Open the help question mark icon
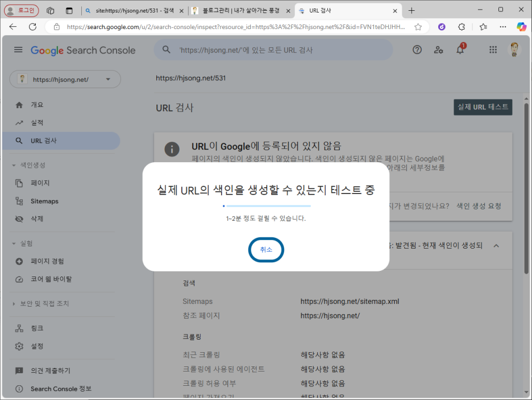532x400 pixels. coord(417,50)
